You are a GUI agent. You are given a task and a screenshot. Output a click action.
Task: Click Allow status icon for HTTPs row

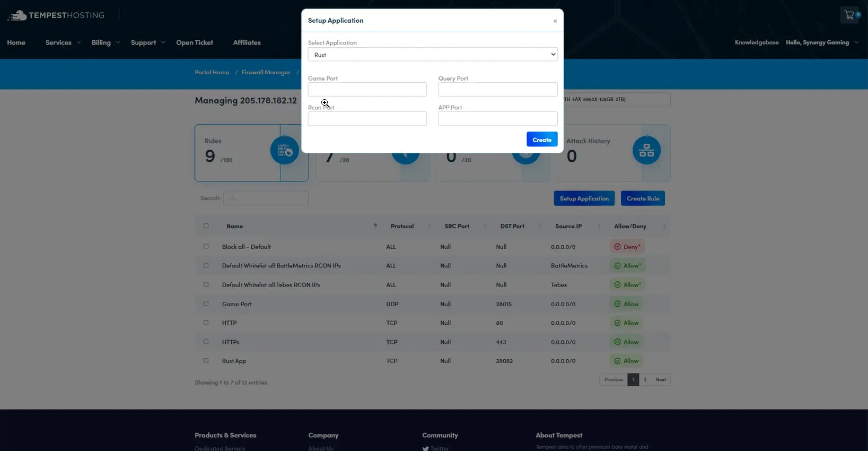[x=617, y=342]
